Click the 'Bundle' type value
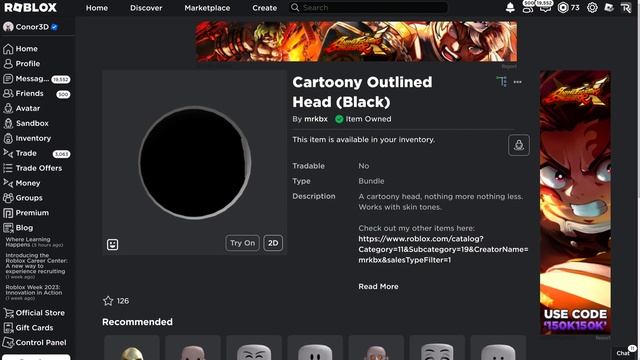The width and height of the screenshot is (640, 360). [371, 181]
